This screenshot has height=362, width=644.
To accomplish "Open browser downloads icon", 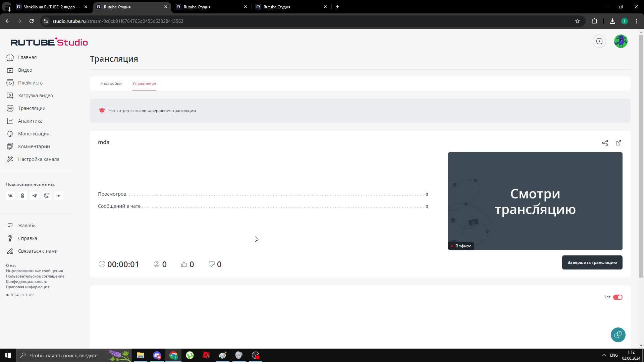I will tap(612, 21).
